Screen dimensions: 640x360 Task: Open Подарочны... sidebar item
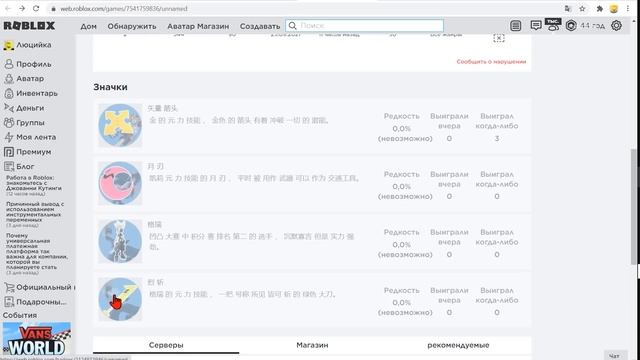click(x=36, y=302)
